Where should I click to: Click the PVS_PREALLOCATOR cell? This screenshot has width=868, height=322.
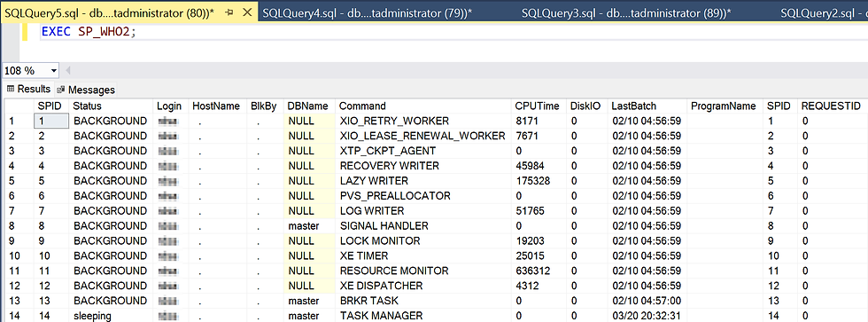click(x=423, y=196)
